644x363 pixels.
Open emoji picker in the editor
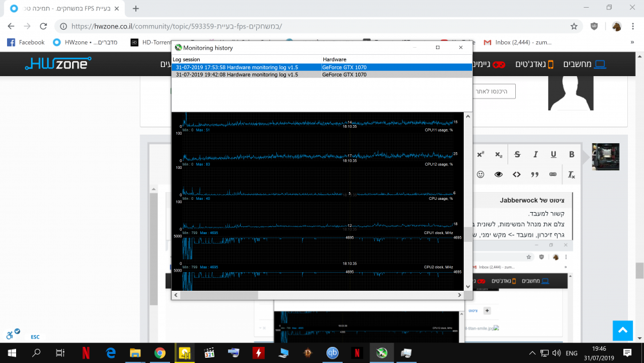coord(480,174)
